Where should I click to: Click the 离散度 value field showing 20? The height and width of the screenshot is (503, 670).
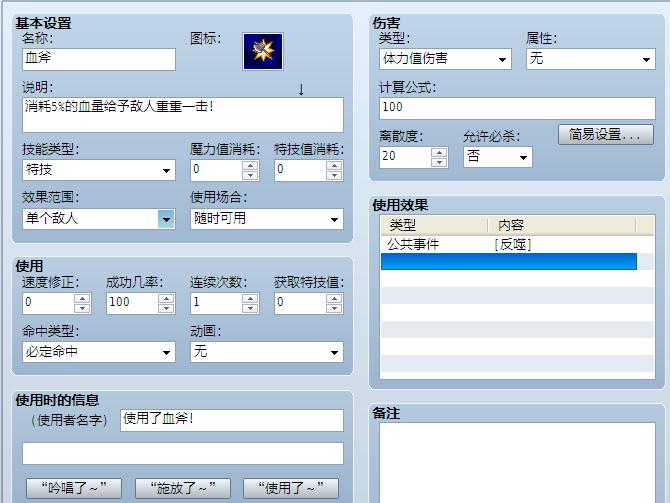tap(405, 157)
